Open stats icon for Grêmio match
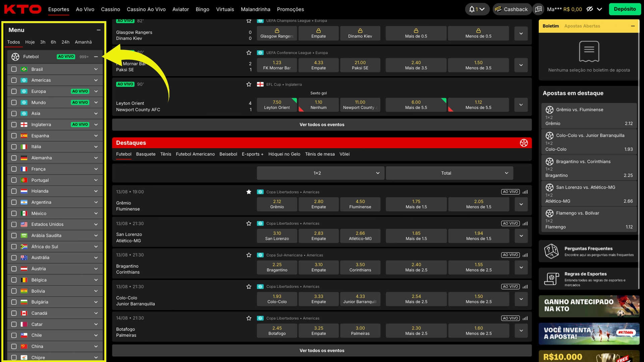644x362 pixels. 525,192
